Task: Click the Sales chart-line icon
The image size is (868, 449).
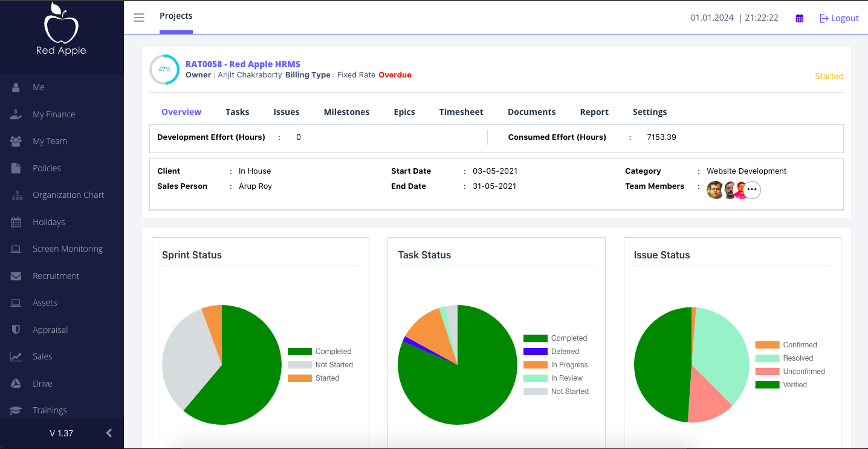Action: coord(16,356)
